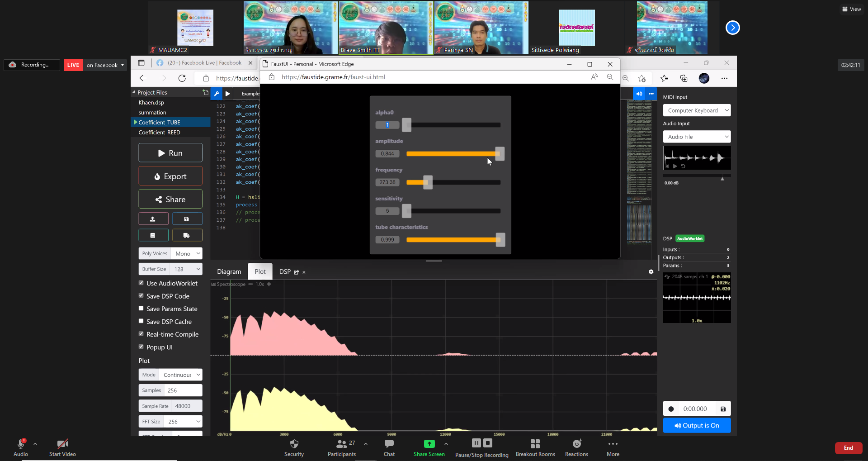The image size is (868, 461).
Task: Toggle the blue speaker icon in the editor
Action: point(639,94)
